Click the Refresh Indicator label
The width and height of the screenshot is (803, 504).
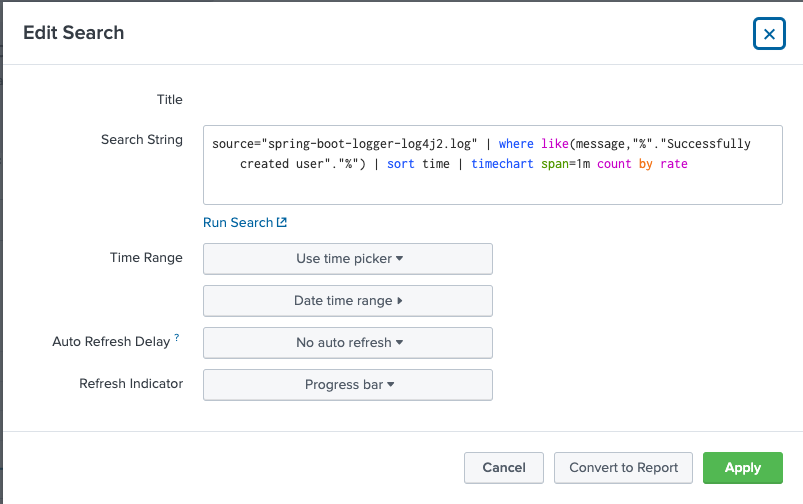131,384
